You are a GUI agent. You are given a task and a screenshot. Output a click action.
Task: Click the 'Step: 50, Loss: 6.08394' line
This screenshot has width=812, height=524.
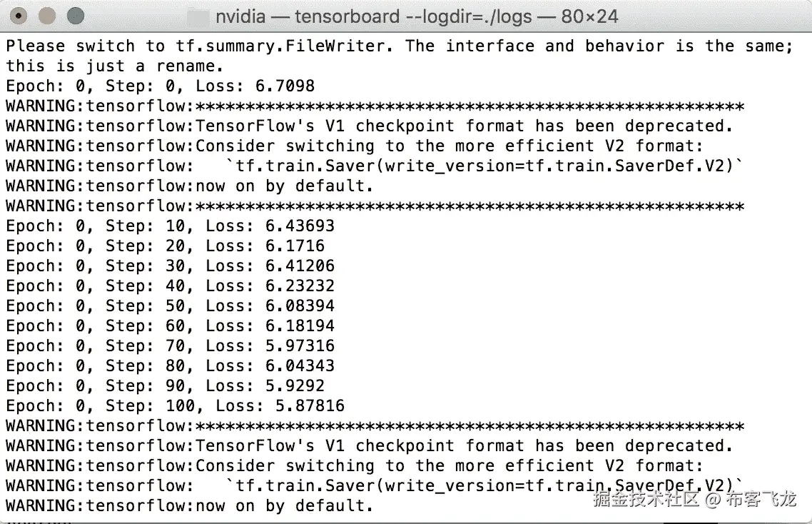pyautogui.click(x=170, y=306)
